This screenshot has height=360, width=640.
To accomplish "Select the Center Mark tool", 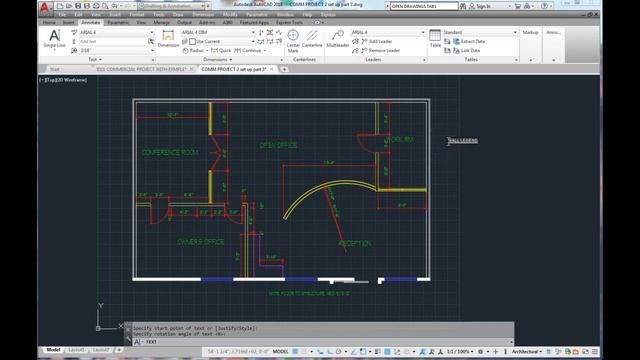I will pos(293,41).
